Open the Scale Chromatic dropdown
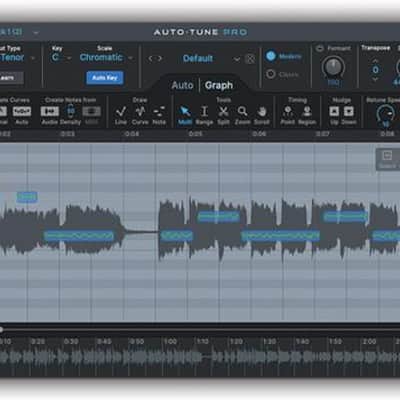The width and height of the screenshot is (400, 400). [x=130, y=58]
